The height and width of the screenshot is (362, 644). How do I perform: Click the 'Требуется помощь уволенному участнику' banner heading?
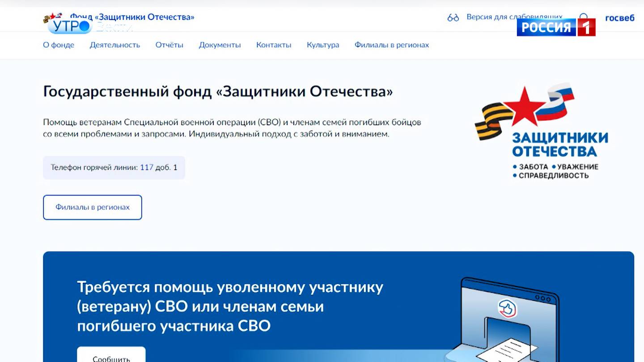230,306
